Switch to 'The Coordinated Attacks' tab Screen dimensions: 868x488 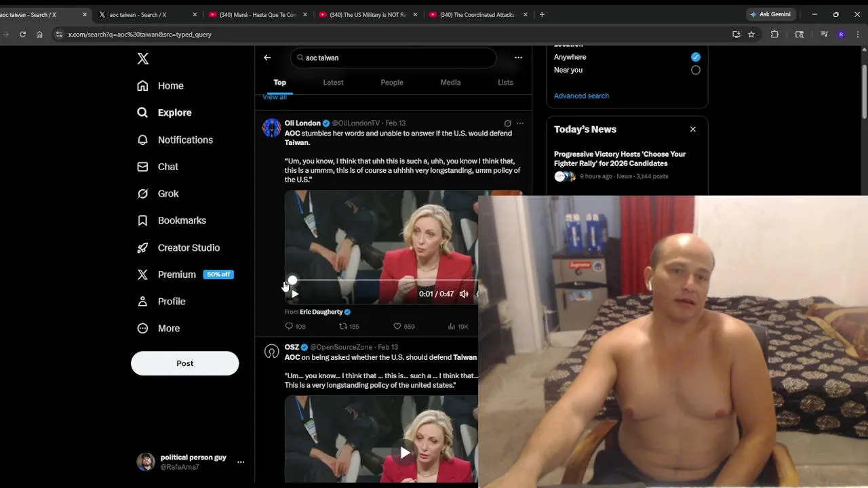pyautogui.click(x=478, y=14)
